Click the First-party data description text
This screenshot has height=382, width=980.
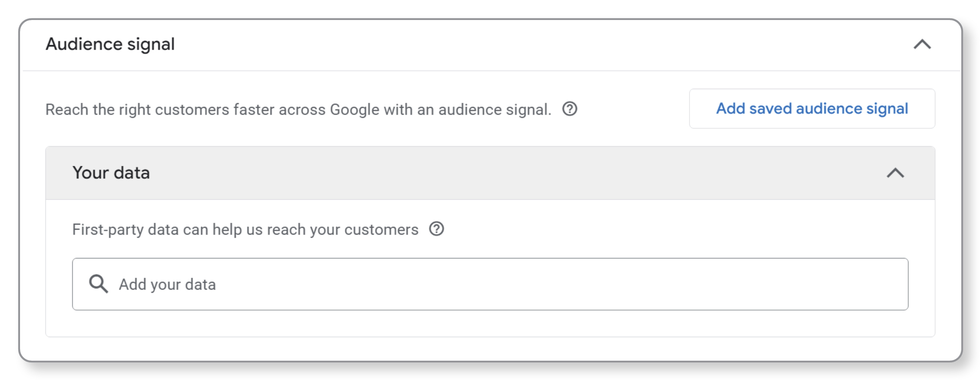pyautogui.click(x=245, y=230)
